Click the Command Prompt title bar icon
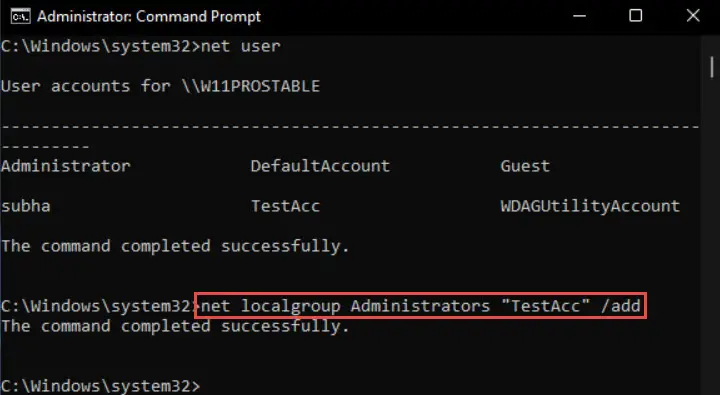Image resolution: width=720 pixels, height=395 pixels. 21,17
